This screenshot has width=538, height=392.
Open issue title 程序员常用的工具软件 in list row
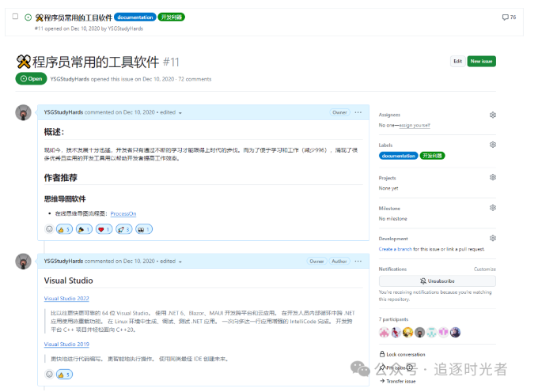point(74,17)
